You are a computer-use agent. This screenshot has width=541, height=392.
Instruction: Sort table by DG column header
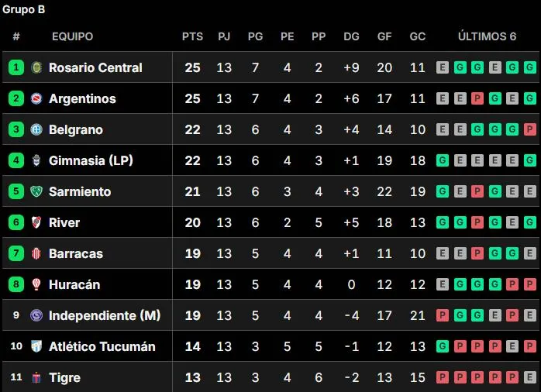click(351, 36)
